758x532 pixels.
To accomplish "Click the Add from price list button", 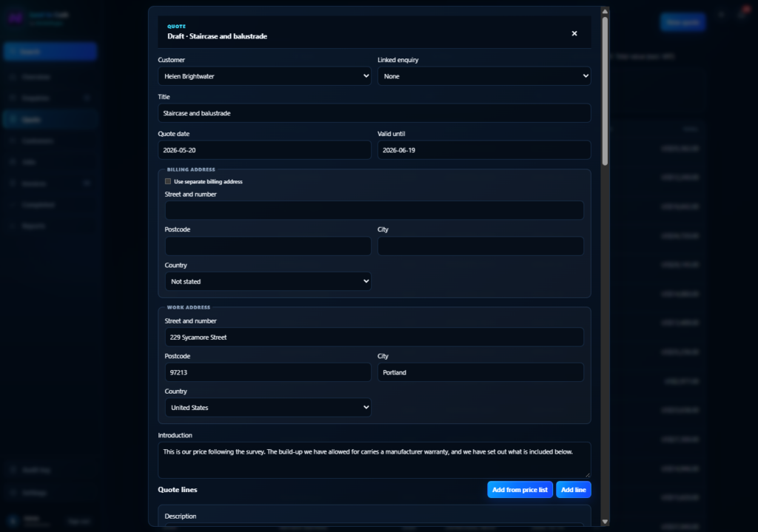I will coord(520,490).
